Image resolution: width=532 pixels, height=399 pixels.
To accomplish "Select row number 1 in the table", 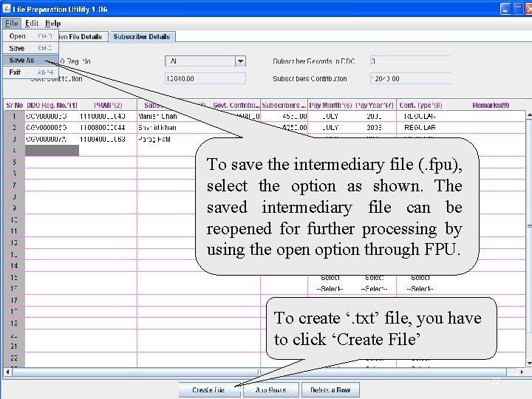I will pyautogui.click(x=14, y=117).
